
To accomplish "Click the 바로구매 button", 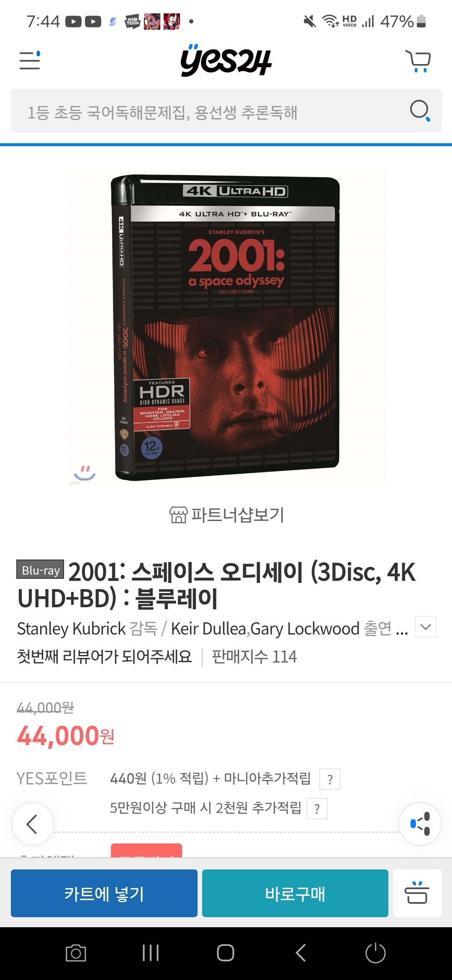I will click(x=295, y=893).
